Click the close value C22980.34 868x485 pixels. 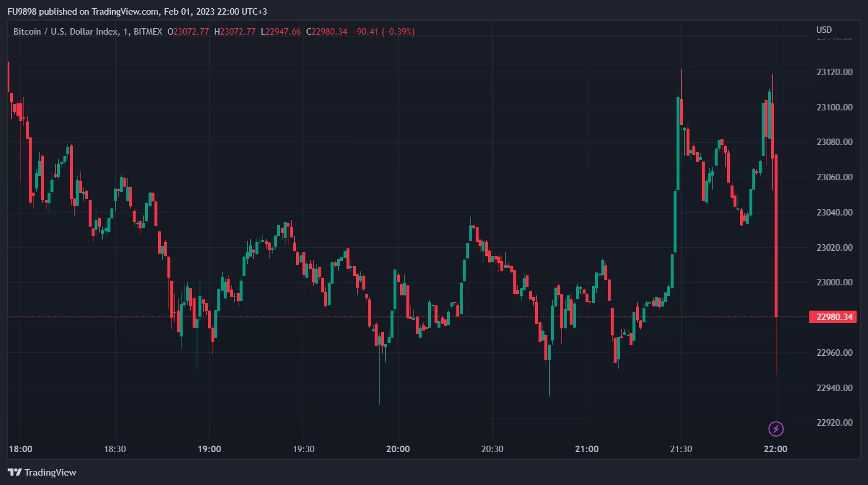(327, 32)
